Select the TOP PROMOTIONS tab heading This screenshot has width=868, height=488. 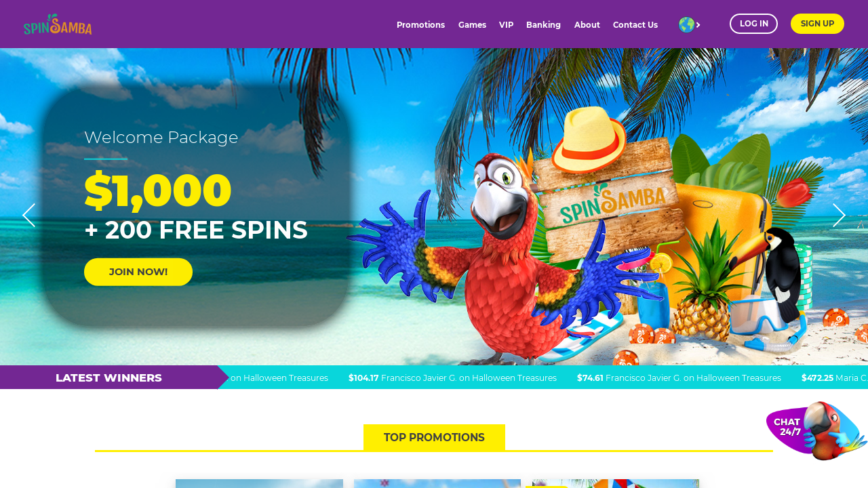434,437
